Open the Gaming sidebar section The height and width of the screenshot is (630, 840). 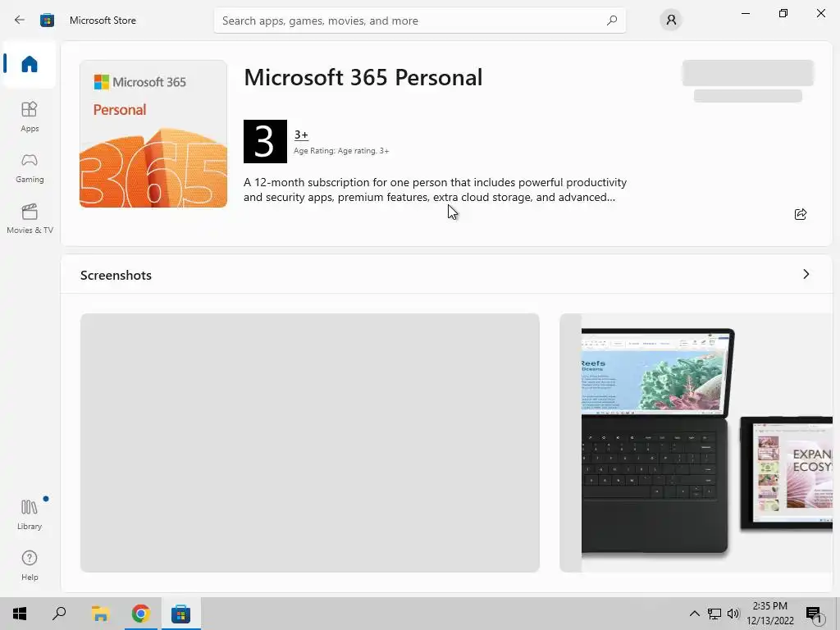(30, 167)
